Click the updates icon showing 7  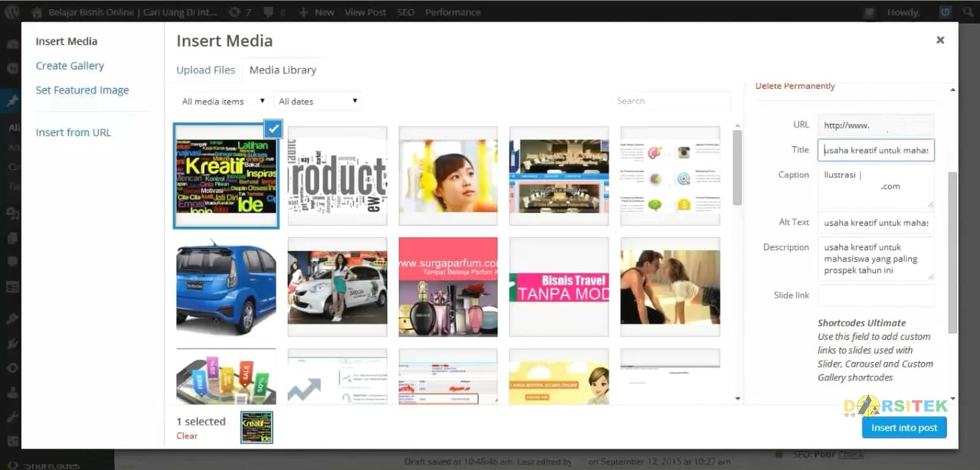point(240,12)
